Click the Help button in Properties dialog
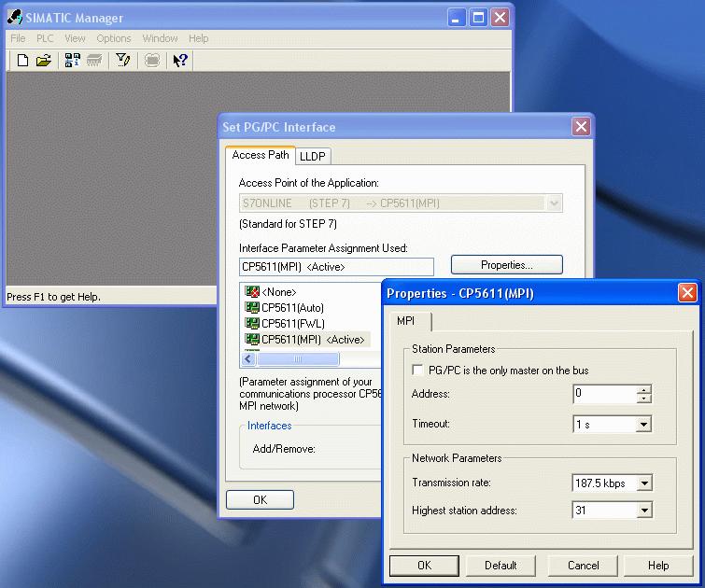The image size is (705, 588). click(657, 565)
